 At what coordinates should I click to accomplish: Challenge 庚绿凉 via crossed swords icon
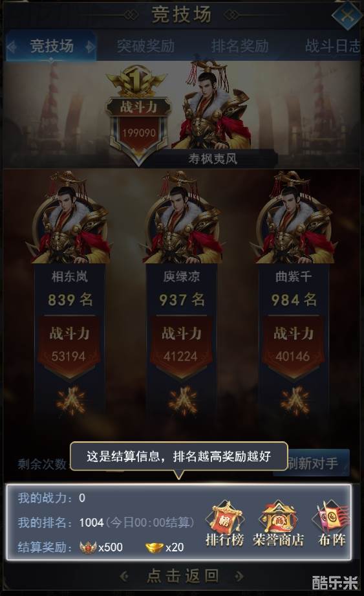click(x=182, y=401)
